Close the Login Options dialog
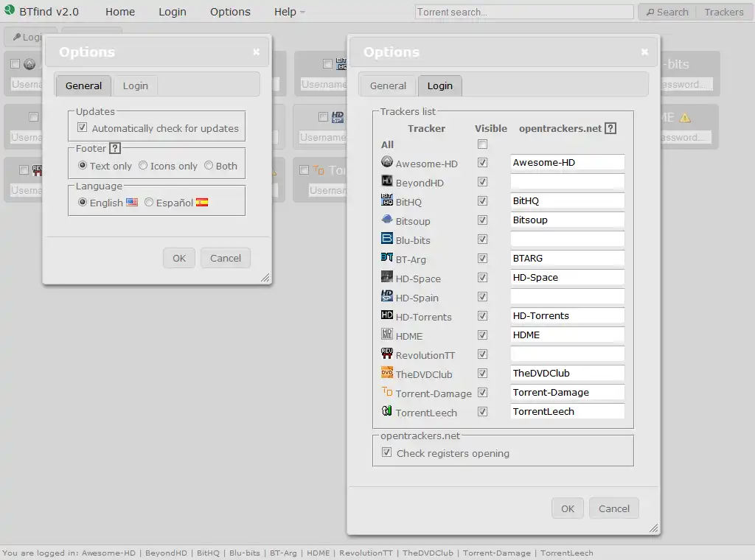The width and height of the screenshot is (755, 560). 644,52
